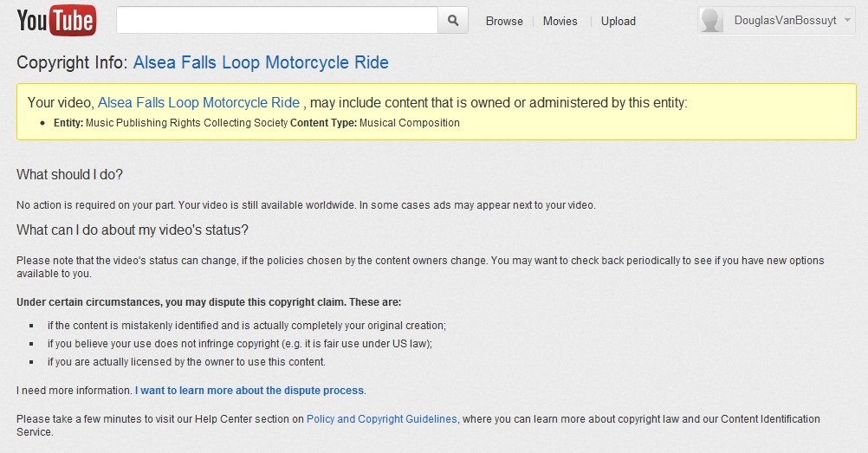Select the 'Copyright Info:' heading label

[x=73, y=62]
